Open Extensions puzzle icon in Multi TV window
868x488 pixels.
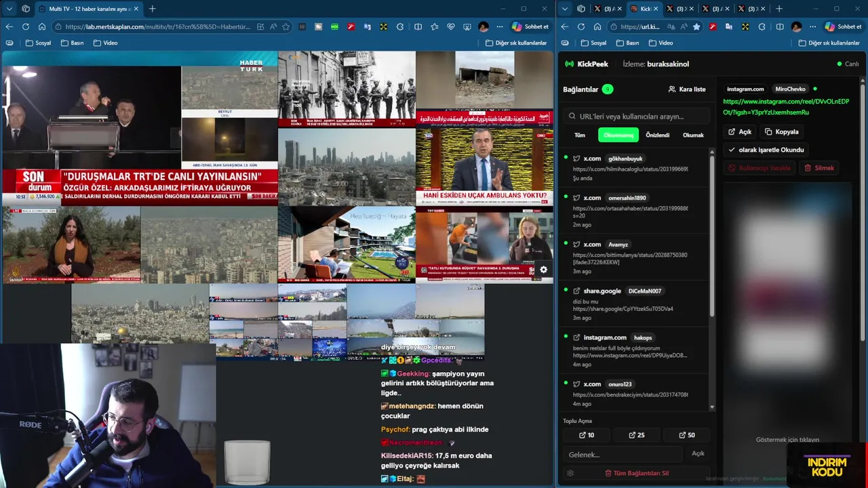tap(400, 26)
